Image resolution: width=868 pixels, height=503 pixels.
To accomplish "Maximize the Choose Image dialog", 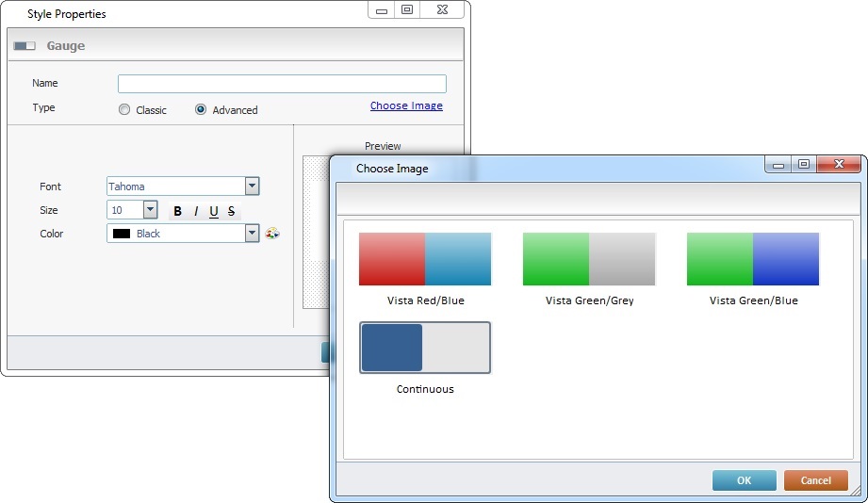I will click(803, 165).
